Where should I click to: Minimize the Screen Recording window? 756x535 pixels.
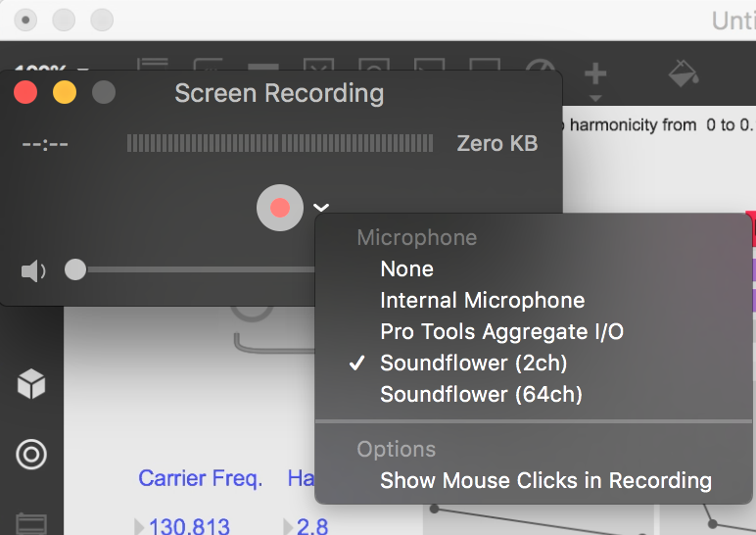point(64,92)
